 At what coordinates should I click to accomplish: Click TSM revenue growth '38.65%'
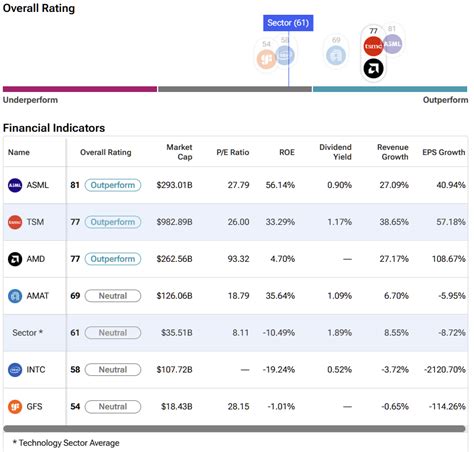tap(394, 222)
